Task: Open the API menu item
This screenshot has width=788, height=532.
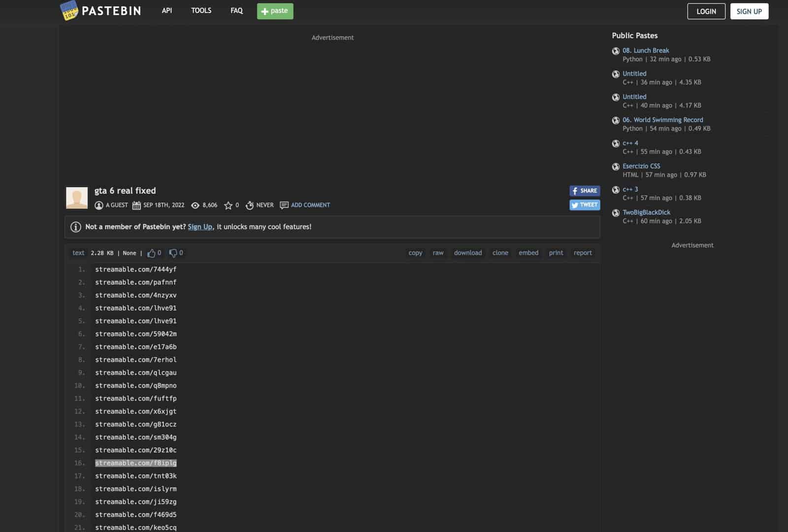Action: point(167,11)
